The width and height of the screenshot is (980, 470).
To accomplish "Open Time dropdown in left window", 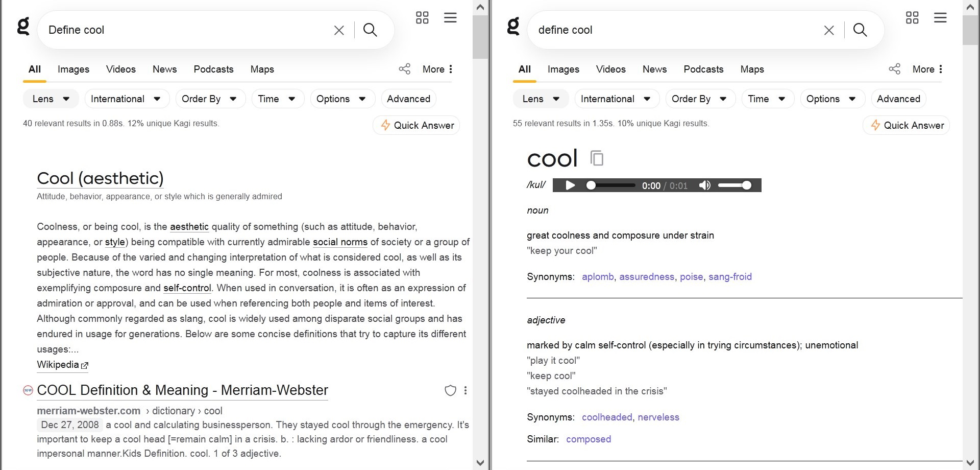I will tap(278, 99).
